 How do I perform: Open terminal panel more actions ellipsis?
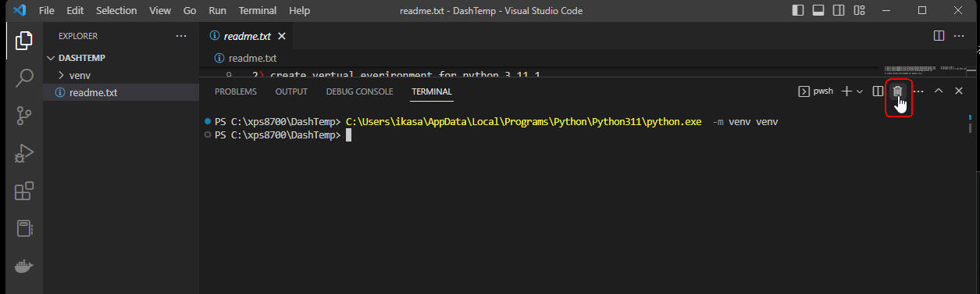918,91
